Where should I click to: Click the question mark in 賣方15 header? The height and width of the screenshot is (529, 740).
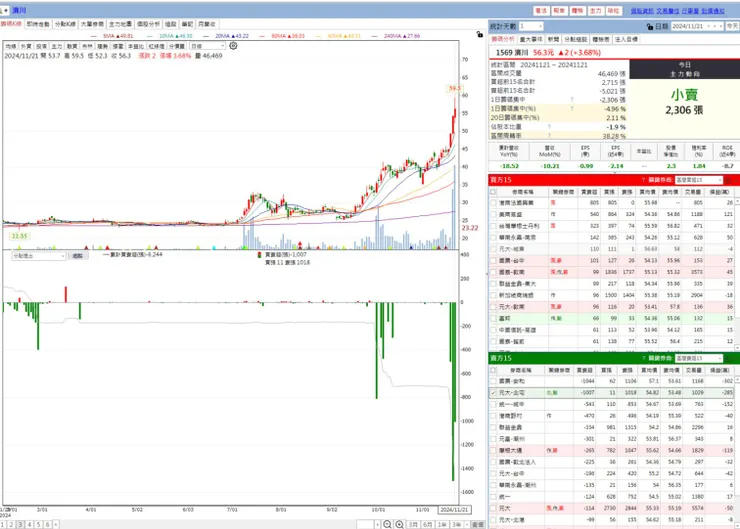[x=643, y=358]
